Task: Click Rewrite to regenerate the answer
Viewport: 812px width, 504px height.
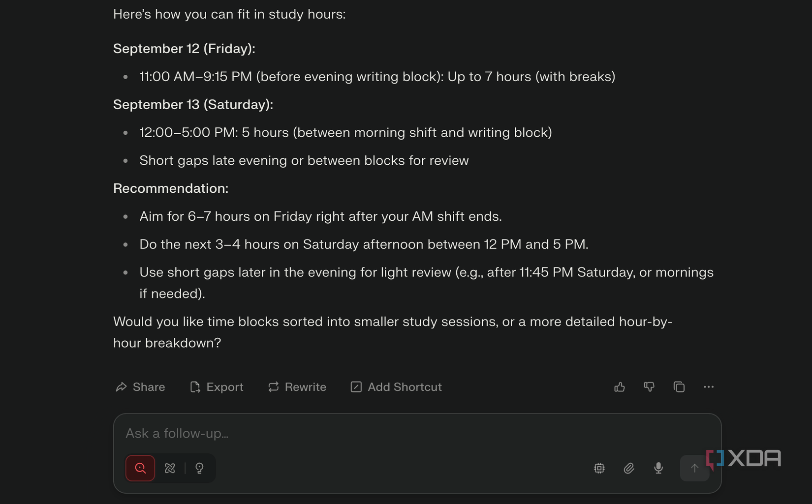Action: click(297, 387)
